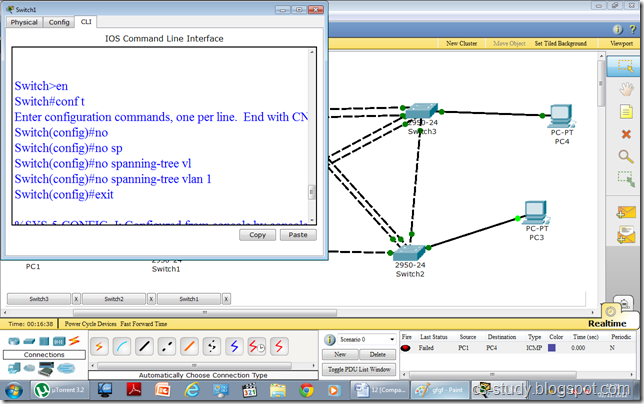The height and width of the screenshot is (404, 644).
Task: Select the copper straight-through cable
Action: click(x=144, y=346)
